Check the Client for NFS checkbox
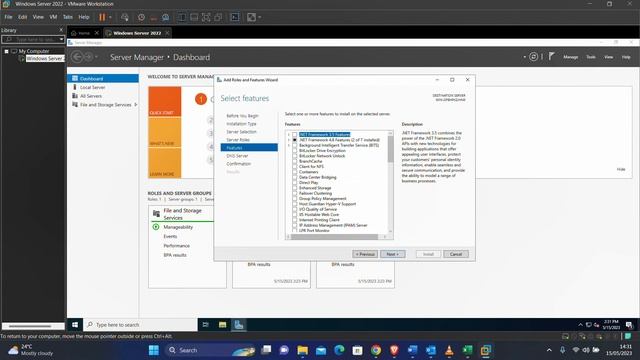 coord(295,167)
